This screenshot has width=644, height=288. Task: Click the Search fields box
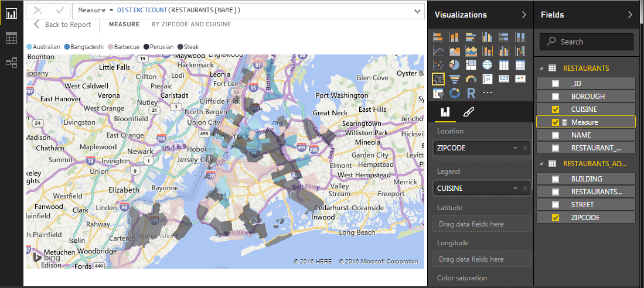(587, 42)
